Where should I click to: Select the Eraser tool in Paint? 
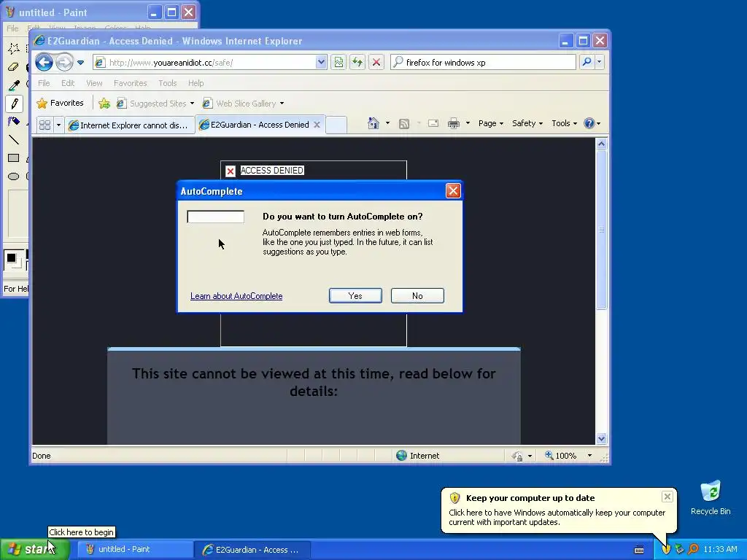coord(14,67)
